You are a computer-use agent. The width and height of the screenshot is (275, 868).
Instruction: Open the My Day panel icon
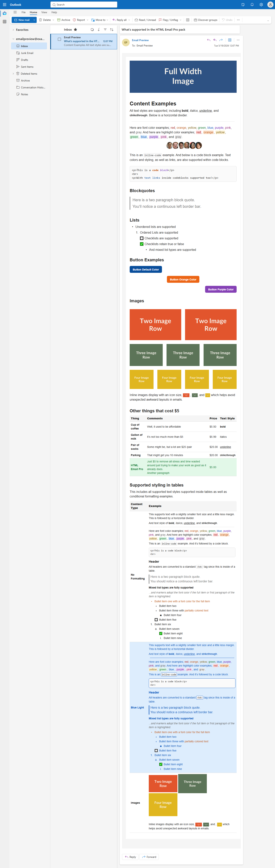[243, 5]
